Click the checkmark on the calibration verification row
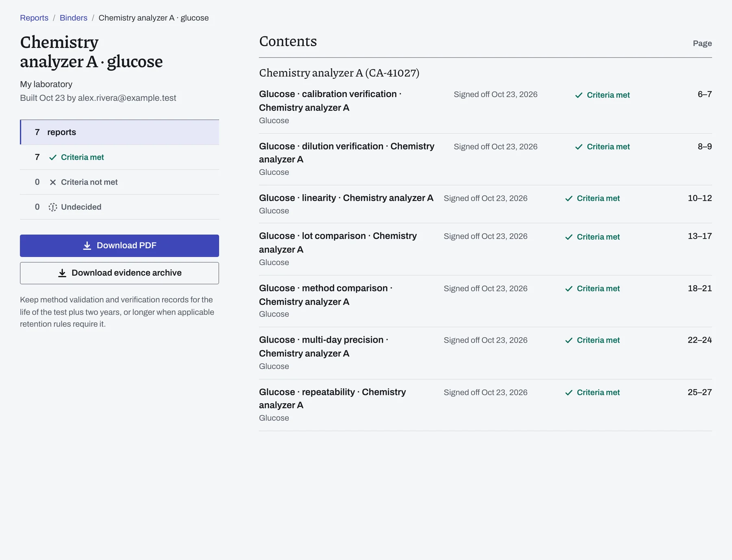The image size is (732, 560). tap(579, 95)
